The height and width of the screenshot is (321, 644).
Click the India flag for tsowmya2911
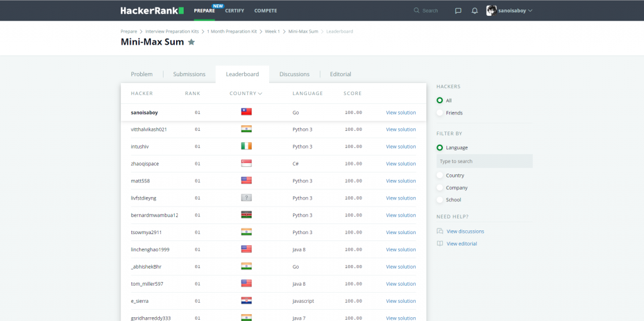(x=247, y=232)
